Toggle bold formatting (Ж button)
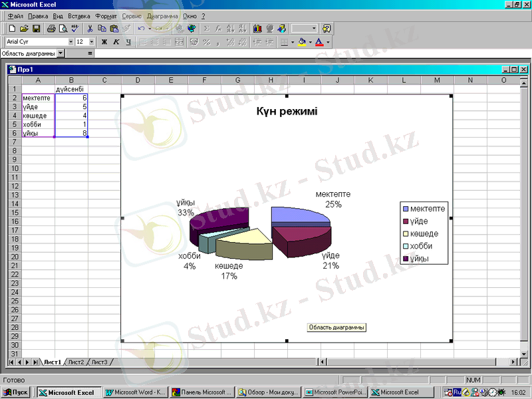This screenshot has height=399, width=532. [104, 42]
